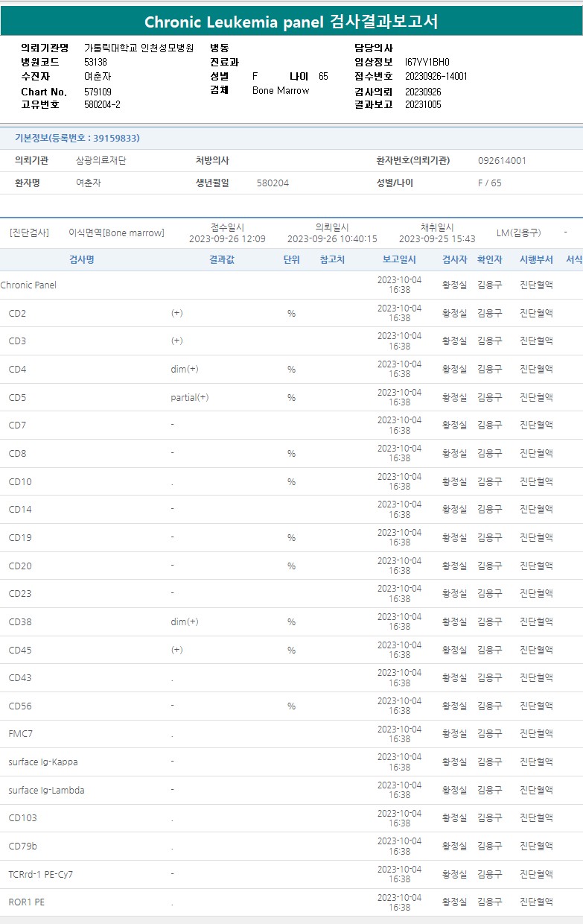Click the Chronic Panel row

click(28, 285)
